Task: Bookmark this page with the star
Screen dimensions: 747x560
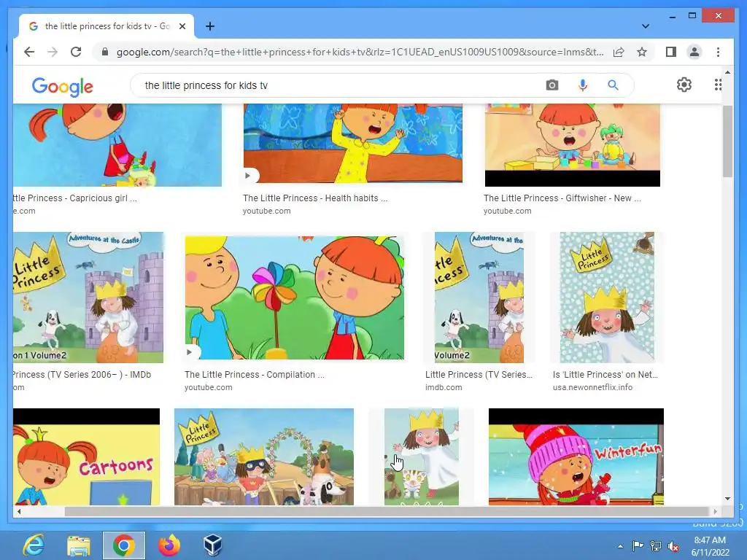Action: [642, 52]
